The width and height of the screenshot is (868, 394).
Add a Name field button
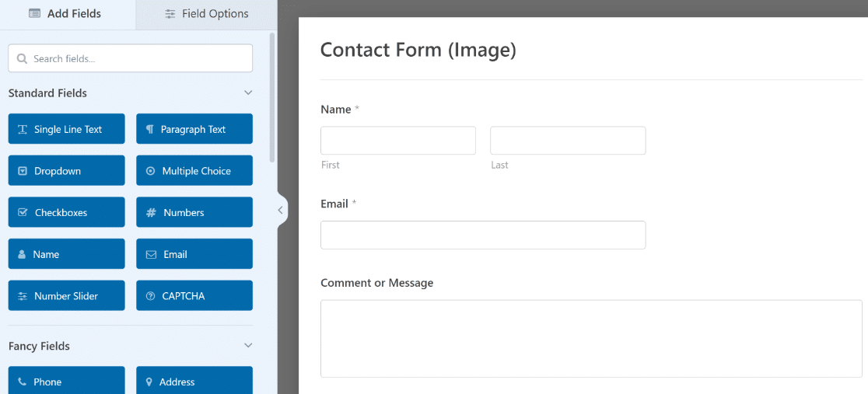click(x=66, y=254)
